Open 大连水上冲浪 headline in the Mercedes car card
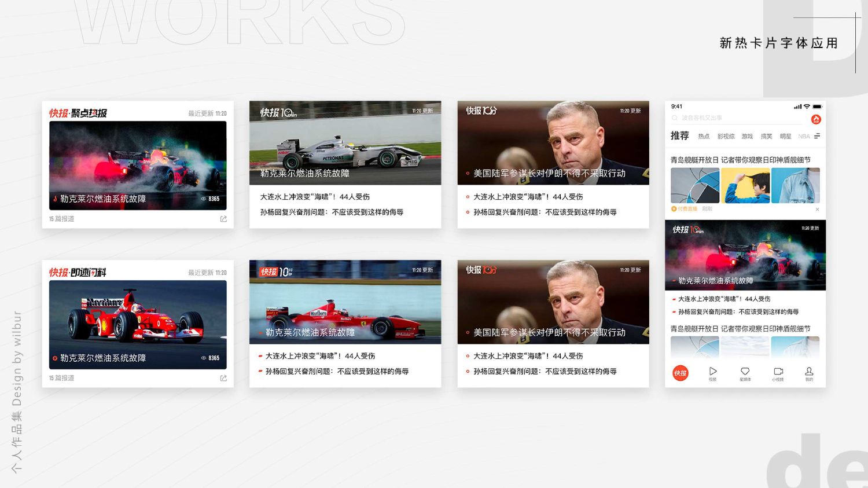The image size is (868, 488). (x=315, y=197)
